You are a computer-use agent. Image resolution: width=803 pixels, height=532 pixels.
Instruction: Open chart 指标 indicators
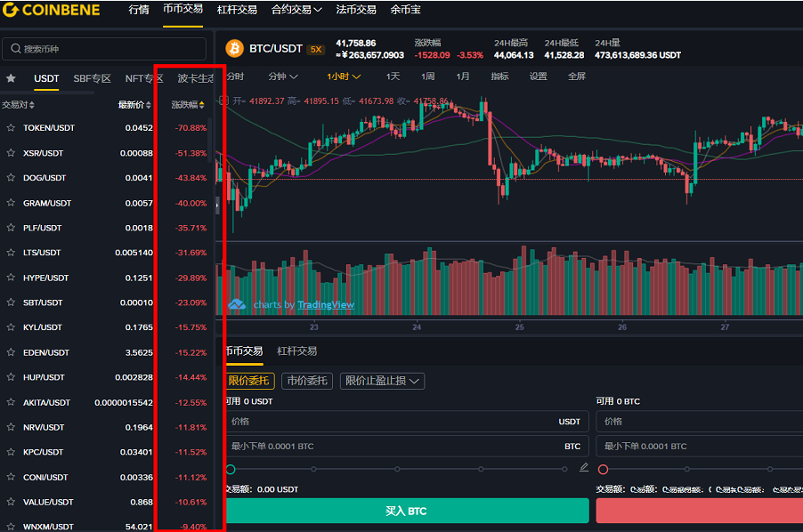499,77
